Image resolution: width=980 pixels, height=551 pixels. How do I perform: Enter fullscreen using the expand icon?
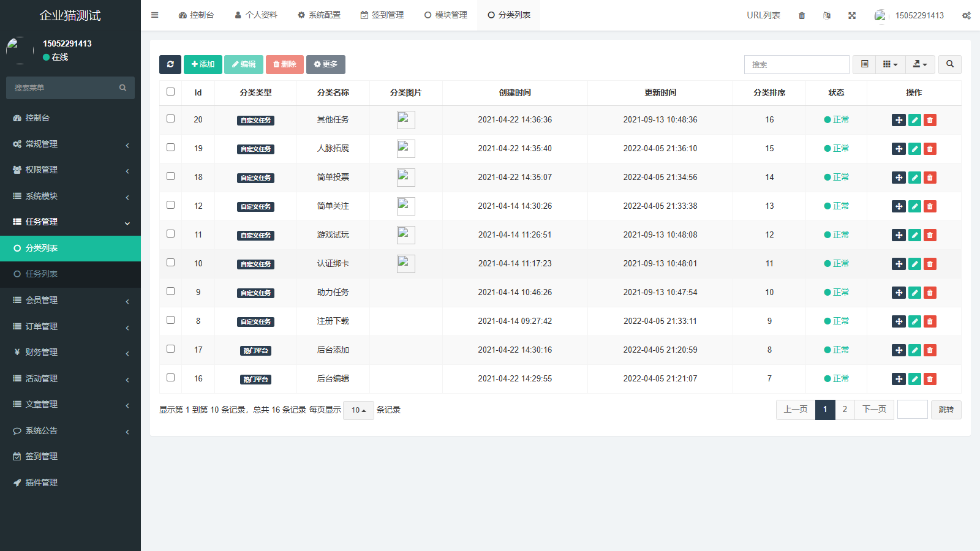click(851, 15)
